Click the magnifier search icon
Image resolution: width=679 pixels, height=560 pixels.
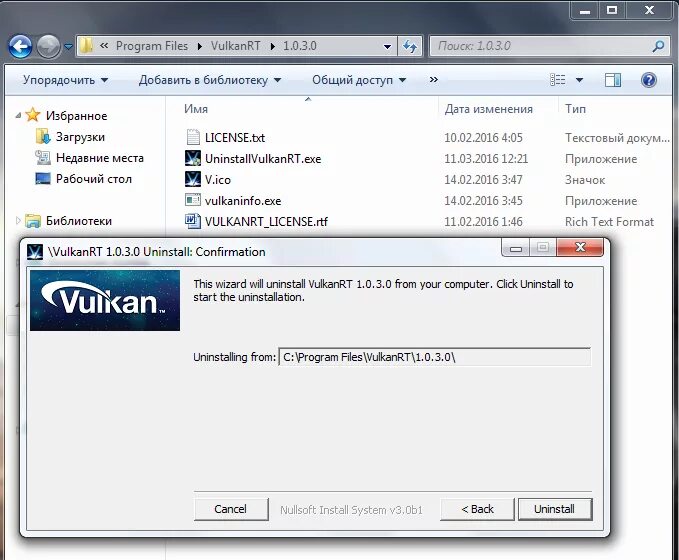coord(659,46)
